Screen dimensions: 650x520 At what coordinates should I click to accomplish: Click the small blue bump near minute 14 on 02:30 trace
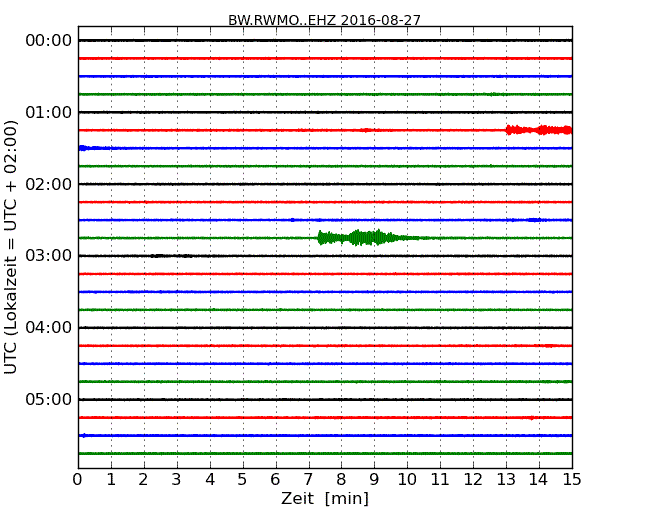point(534,220)
